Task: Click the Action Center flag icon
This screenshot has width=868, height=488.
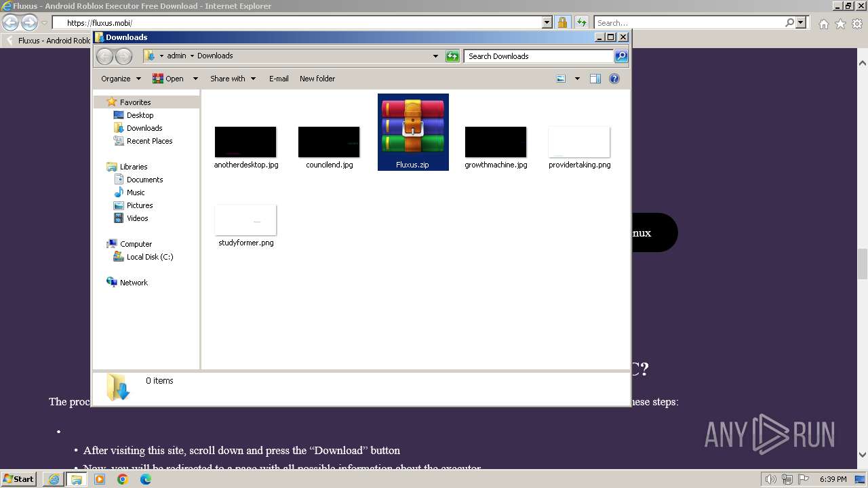Action: click(x=804, y=479)
